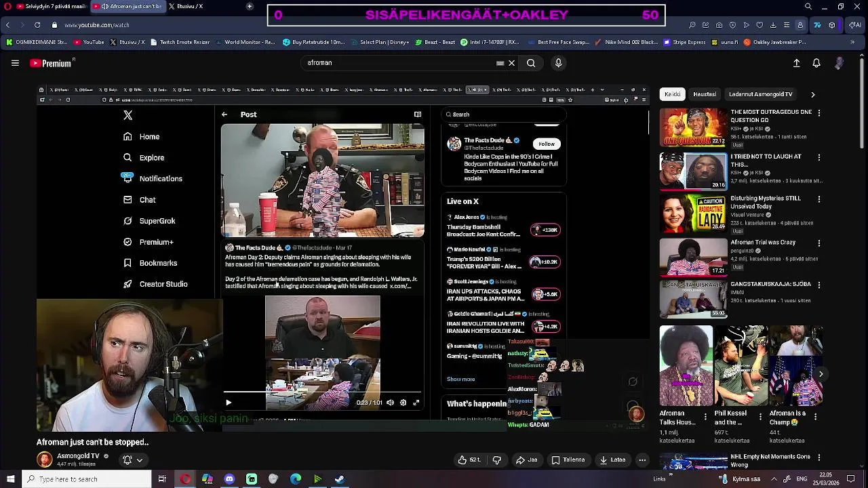Image resolution: width=868 pixels, height=488 pixels.
Task: Go back using browser back arrow
Action: pos(7,25)
